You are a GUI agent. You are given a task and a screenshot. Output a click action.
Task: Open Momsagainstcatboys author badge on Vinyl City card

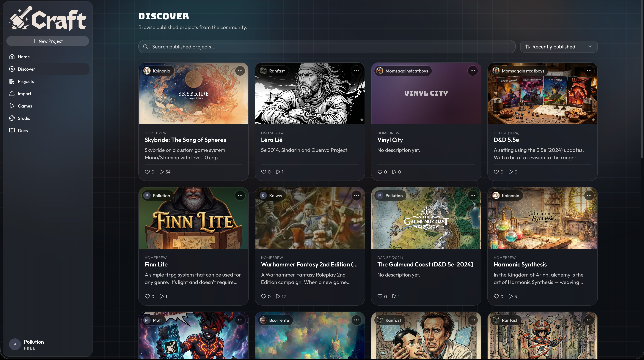pyautogui.click(x=403, y=71)
